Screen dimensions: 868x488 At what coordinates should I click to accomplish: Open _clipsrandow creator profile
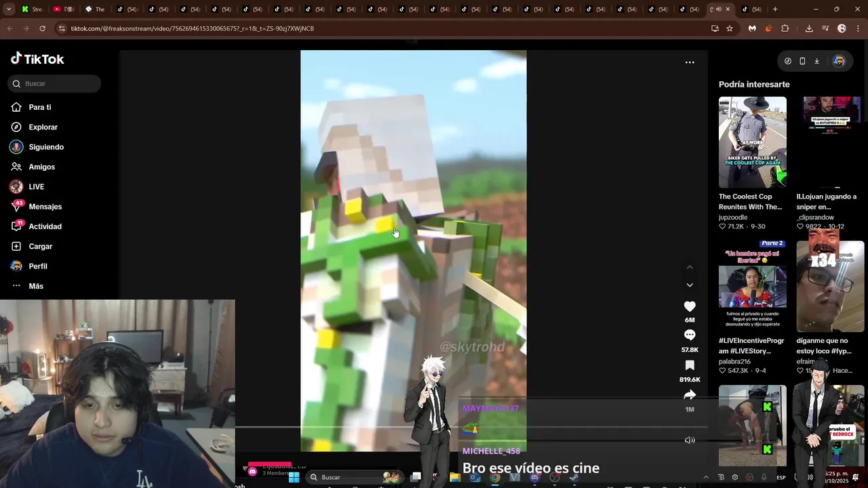click(816, 218)
